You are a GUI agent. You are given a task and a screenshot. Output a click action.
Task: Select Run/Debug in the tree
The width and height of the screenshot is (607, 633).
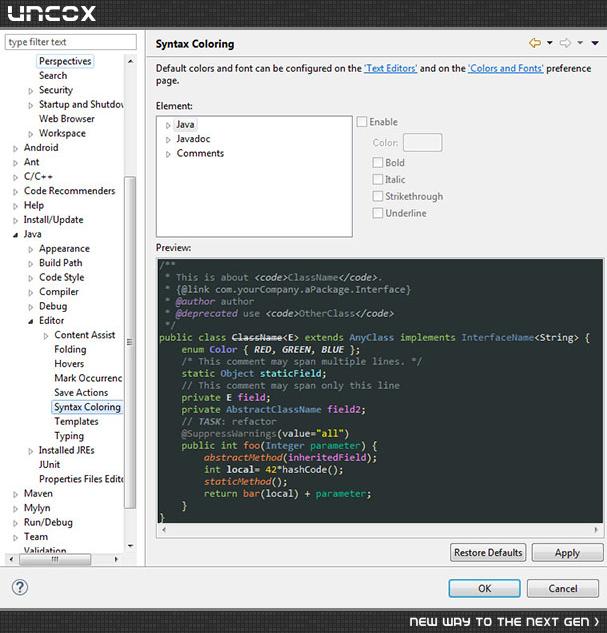(x=48, y=522)
